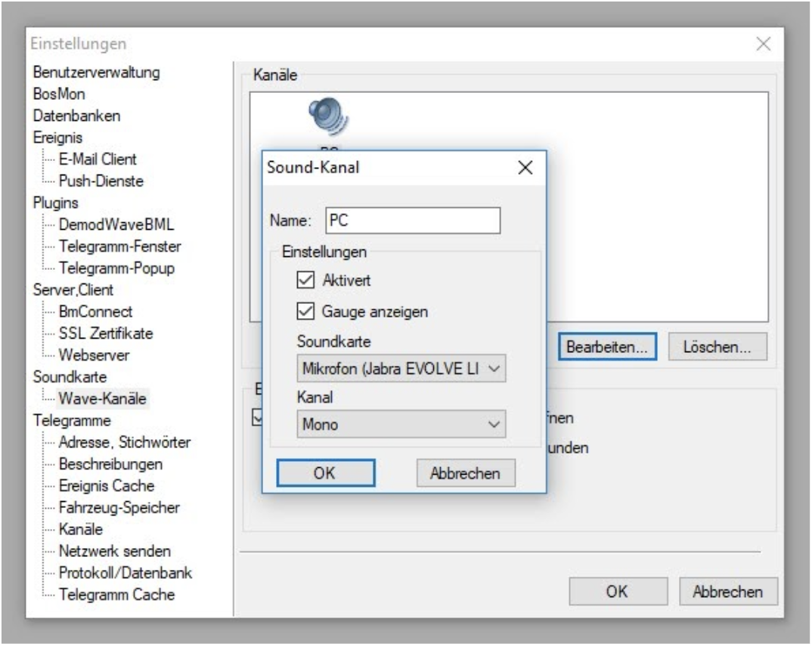The image size is (812, 647).
Task: Close the Sound-Kanal dialog with X
Action: coord(525,169)
